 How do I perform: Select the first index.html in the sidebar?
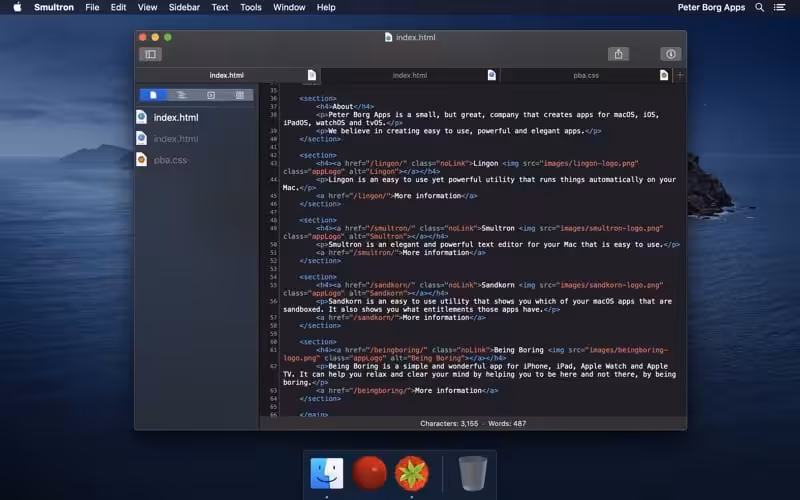click(x=175, y=117)
